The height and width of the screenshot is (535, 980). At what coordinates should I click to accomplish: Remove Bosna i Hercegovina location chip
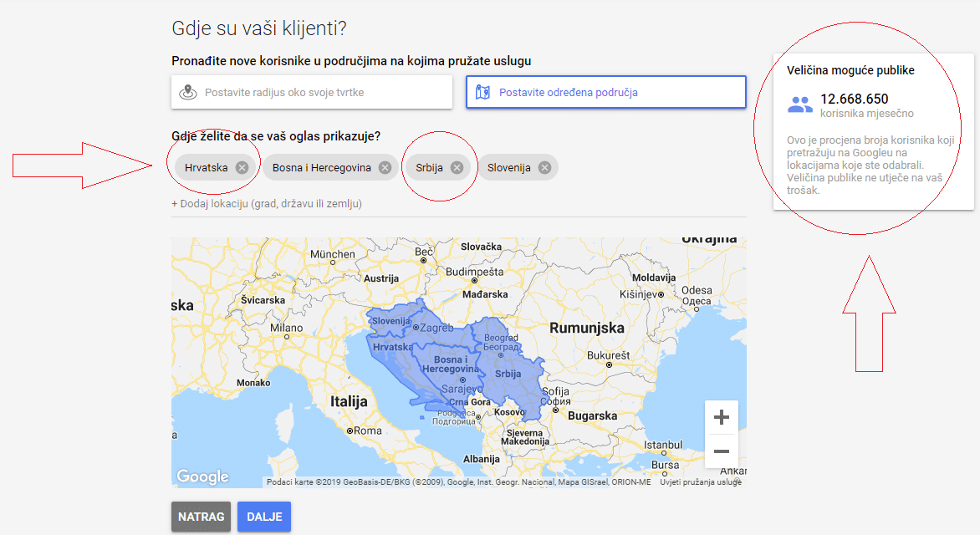[x=385, y=167]
